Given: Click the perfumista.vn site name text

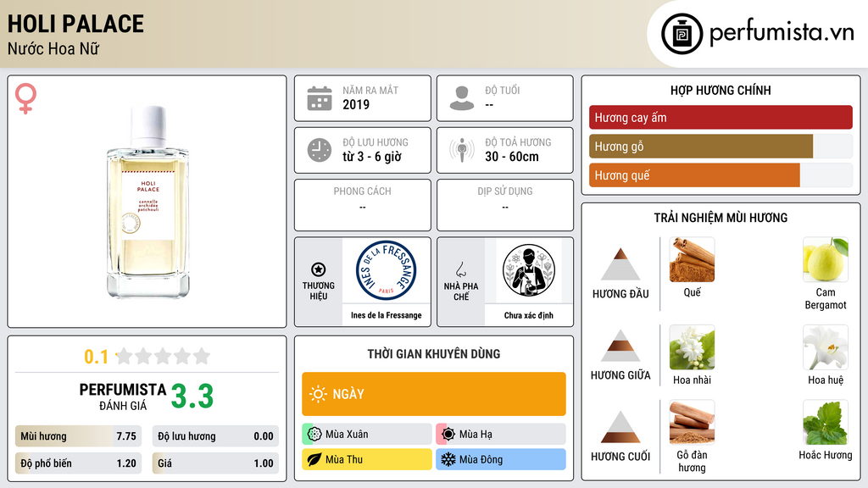Looking at the screenshot, I should tap(782, 33).
